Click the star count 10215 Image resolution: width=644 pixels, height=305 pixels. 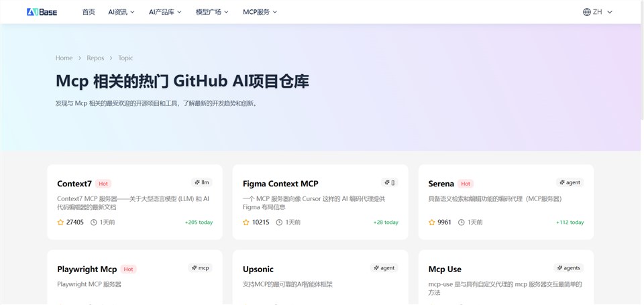(260, 223)
